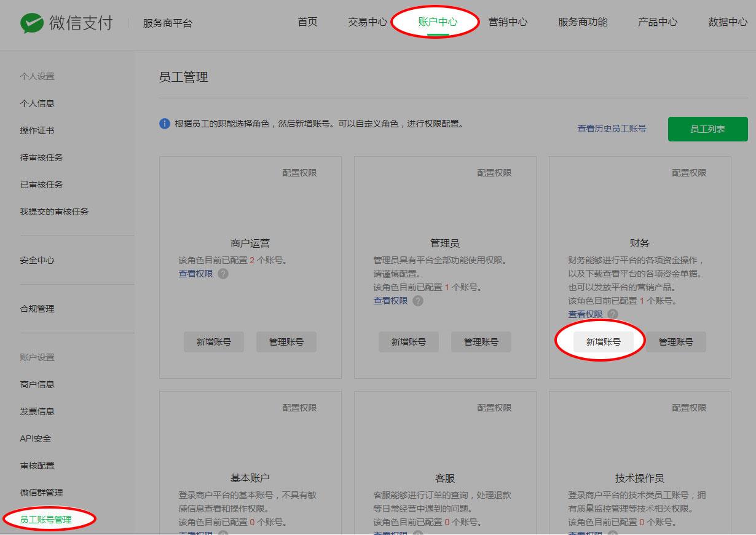The image size is (756, 535).
Task: Select API安全 in the sidebar settings
Action: [x=35, y=438]
